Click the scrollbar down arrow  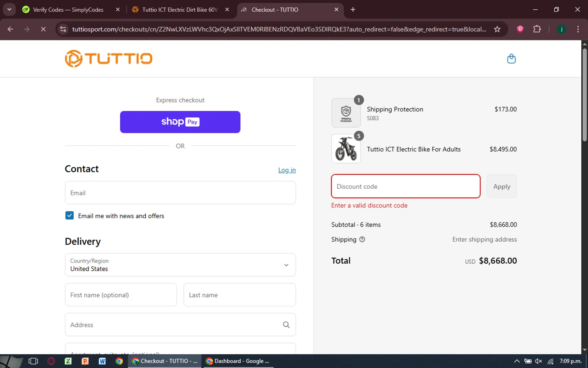[584, 350]
